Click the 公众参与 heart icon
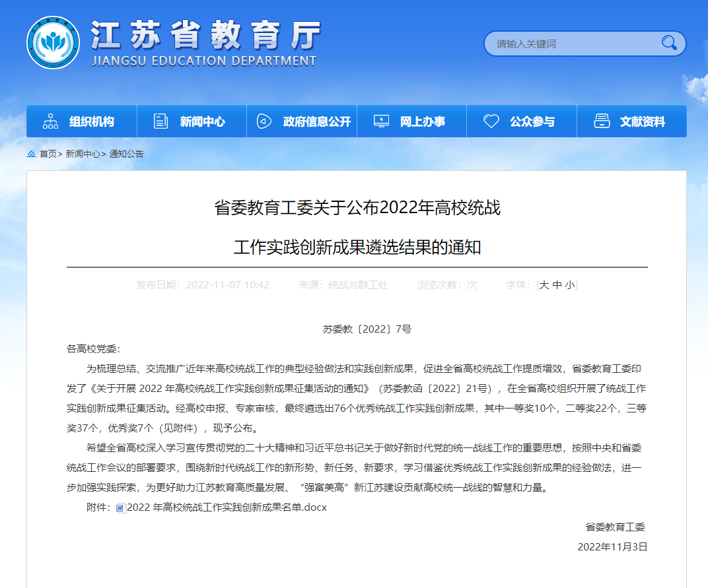 click(491, 121)
